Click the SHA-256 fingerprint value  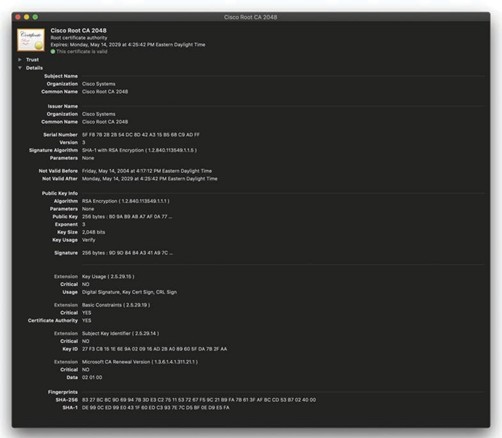tap(199, 400)
